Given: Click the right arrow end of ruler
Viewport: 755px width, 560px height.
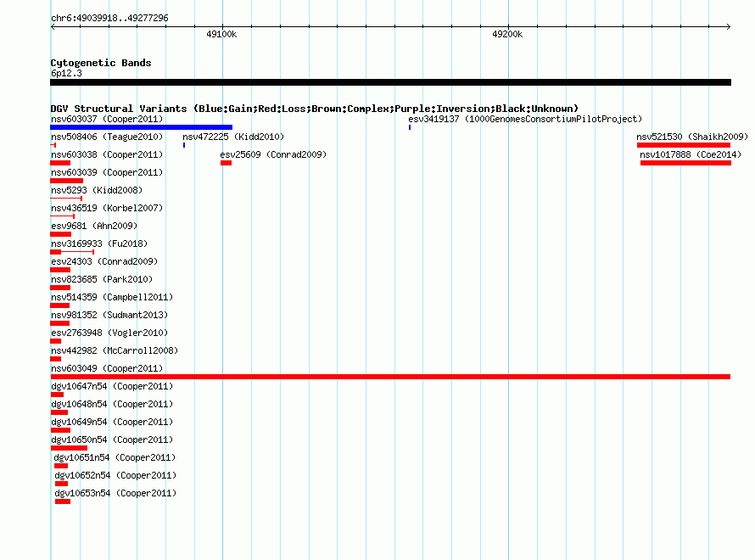Looking at the screenshot, I should [x=728, y=27].
